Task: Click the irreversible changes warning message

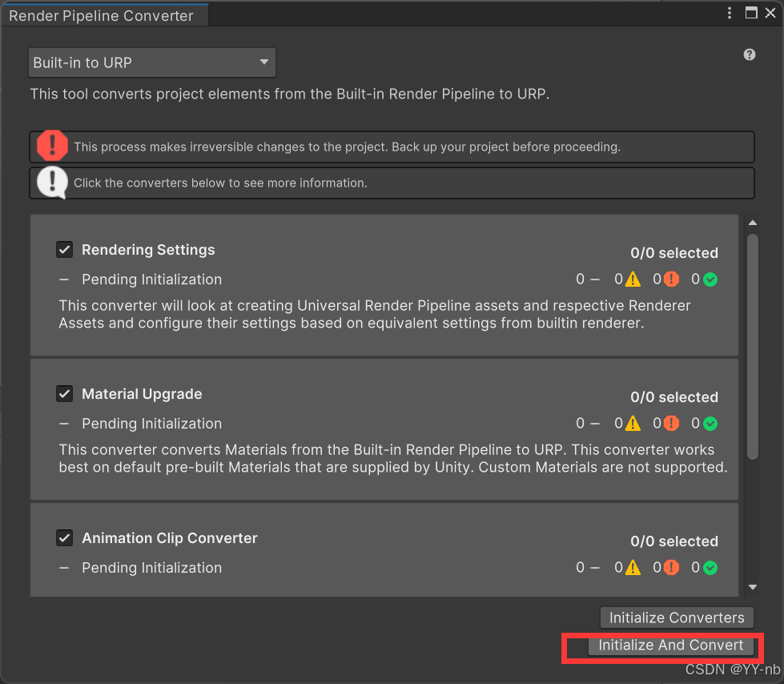Action: 347,147
